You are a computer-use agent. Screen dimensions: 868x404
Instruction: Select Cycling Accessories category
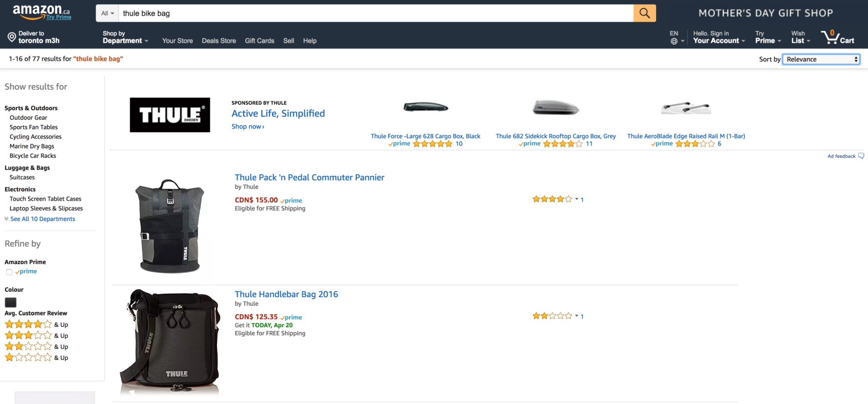pos(35,137)
